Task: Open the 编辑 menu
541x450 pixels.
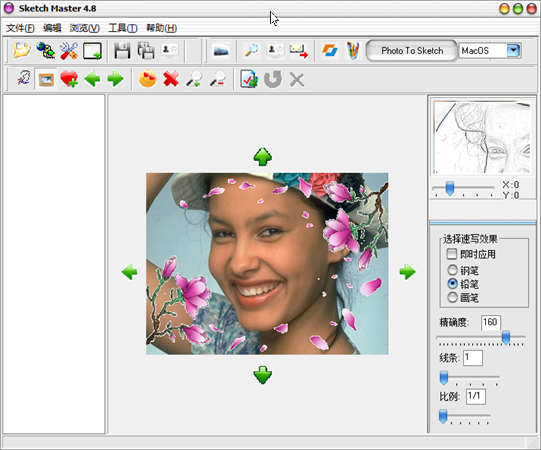Action: pyautogui.click(x=52, y=28)
